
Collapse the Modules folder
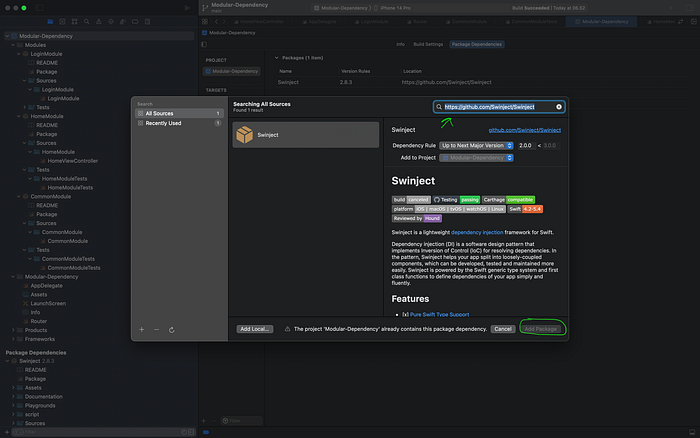click(13, 45)
